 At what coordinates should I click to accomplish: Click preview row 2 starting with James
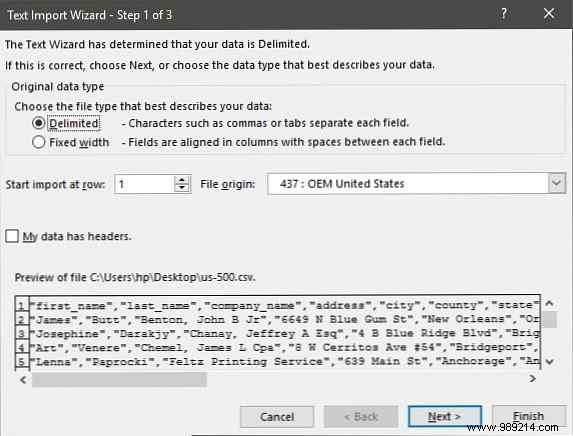[x=277, y=319]
